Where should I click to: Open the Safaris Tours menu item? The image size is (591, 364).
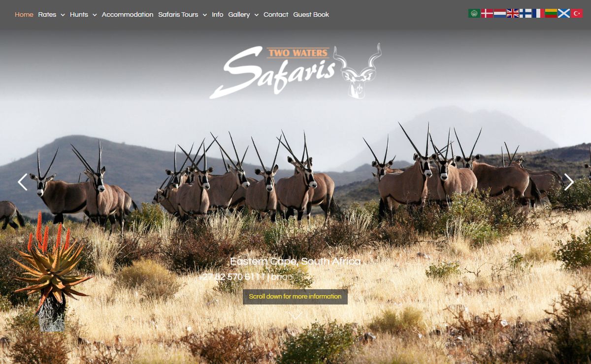(178, 15)
